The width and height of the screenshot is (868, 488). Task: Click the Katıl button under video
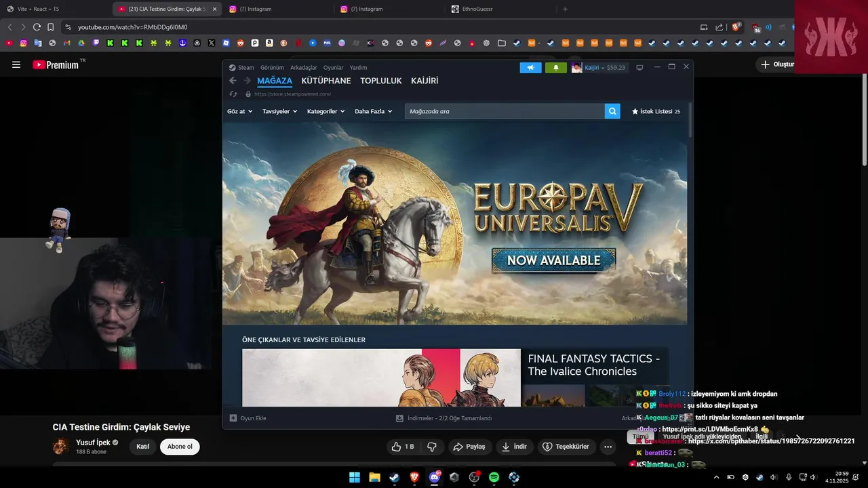pos(142,447)
